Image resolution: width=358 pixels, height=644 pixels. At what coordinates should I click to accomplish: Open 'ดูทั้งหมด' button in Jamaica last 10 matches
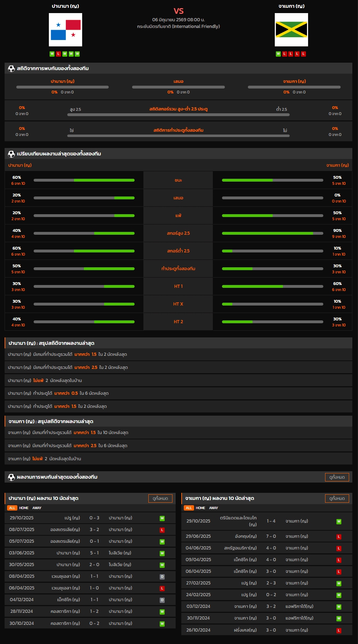point(337,498)
